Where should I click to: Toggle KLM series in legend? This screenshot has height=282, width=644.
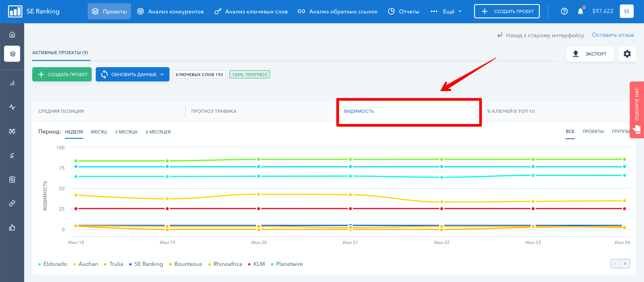point(256,264)
